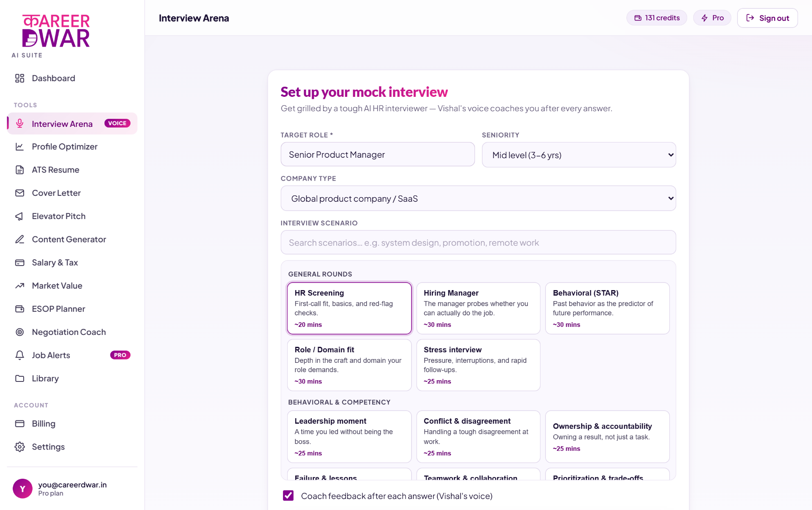Viewport: 812px width, 510px height.
Task: Go to the Library section
Action: coord(72,378)
